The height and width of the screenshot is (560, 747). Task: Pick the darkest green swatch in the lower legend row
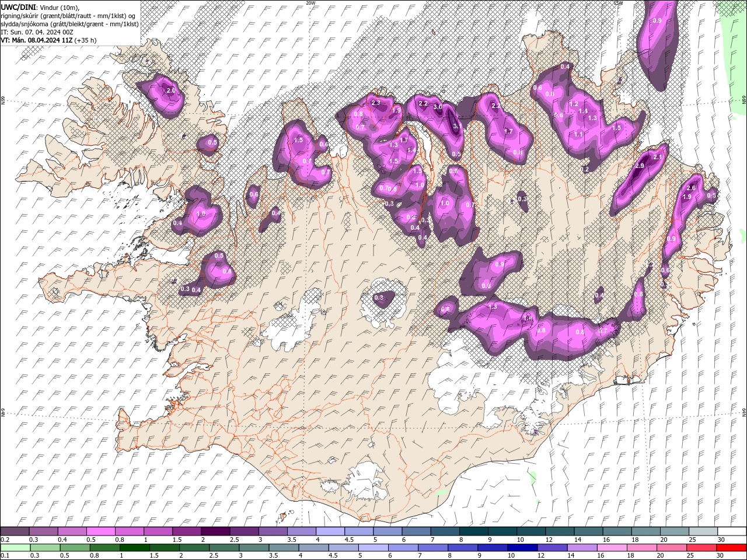(x=134, y=548)
